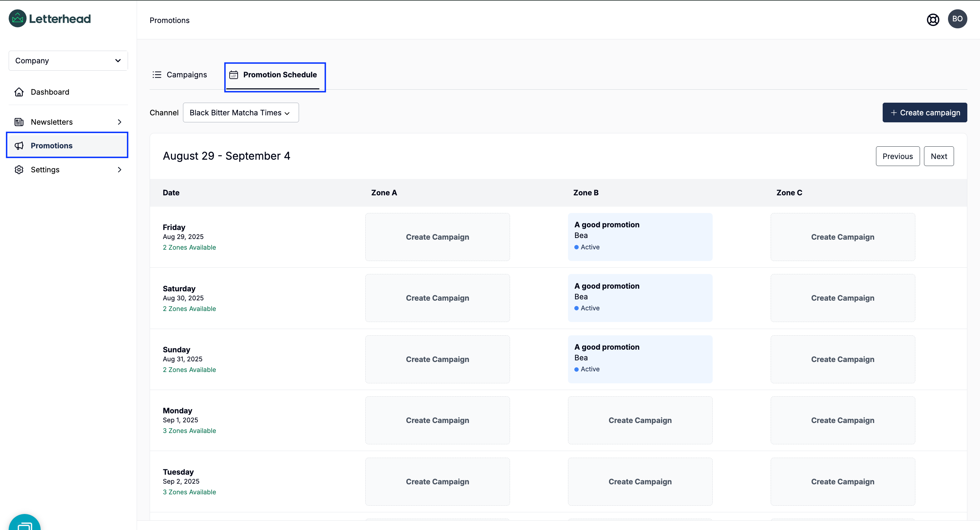Image resolution: width=980 pixels, height=530 pixels.
Task: Click the Sep 1, 2025 date
Action: [180, 420]
